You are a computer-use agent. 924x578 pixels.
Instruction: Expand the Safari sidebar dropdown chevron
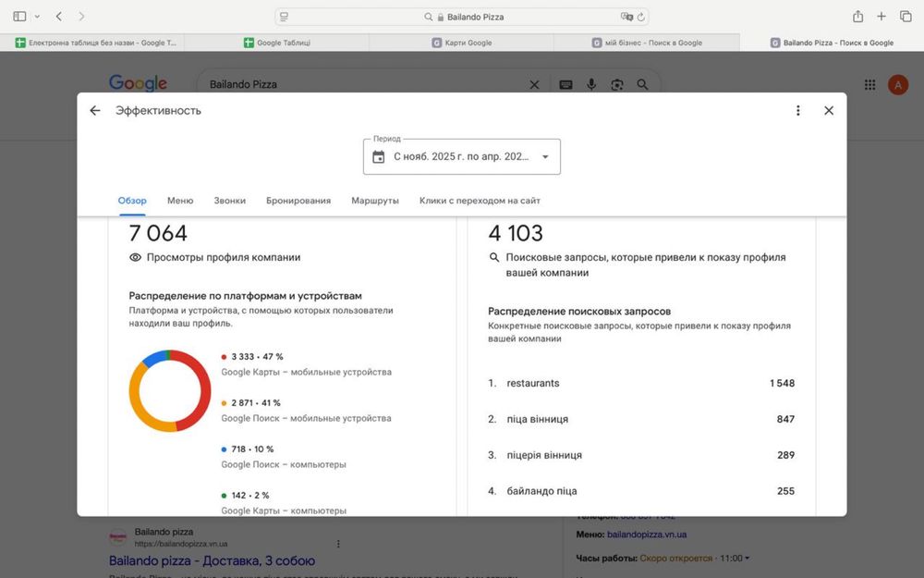[x=37, y=17]
